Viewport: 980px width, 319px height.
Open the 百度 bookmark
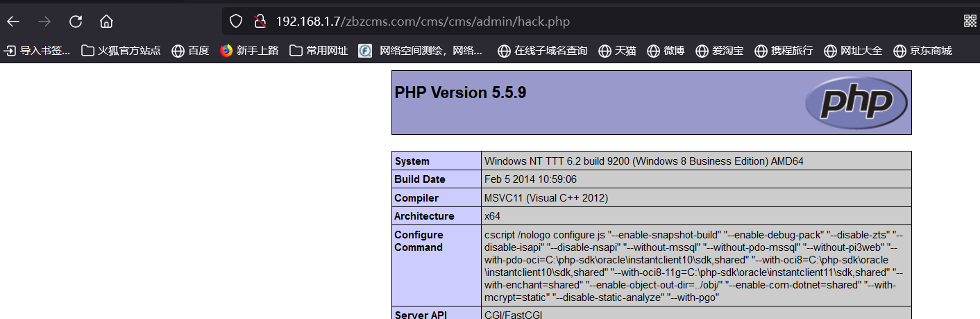[190, 50]
